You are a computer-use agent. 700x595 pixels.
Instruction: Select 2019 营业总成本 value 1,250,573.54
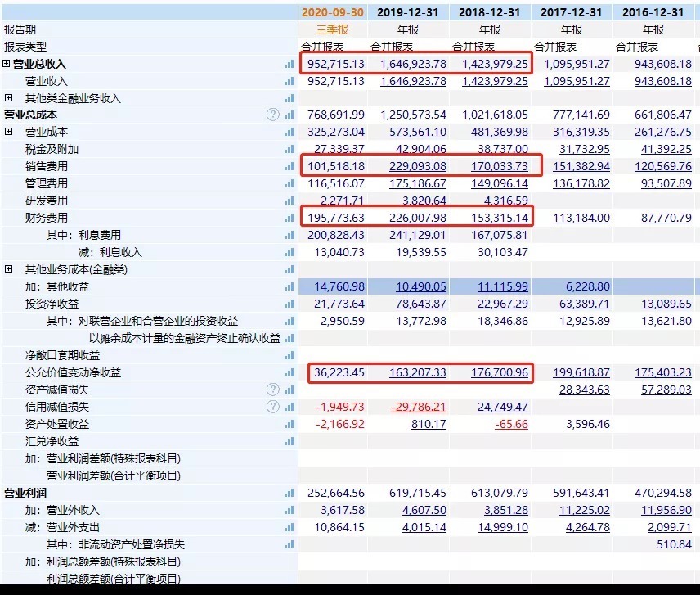(x=413, y=115)
